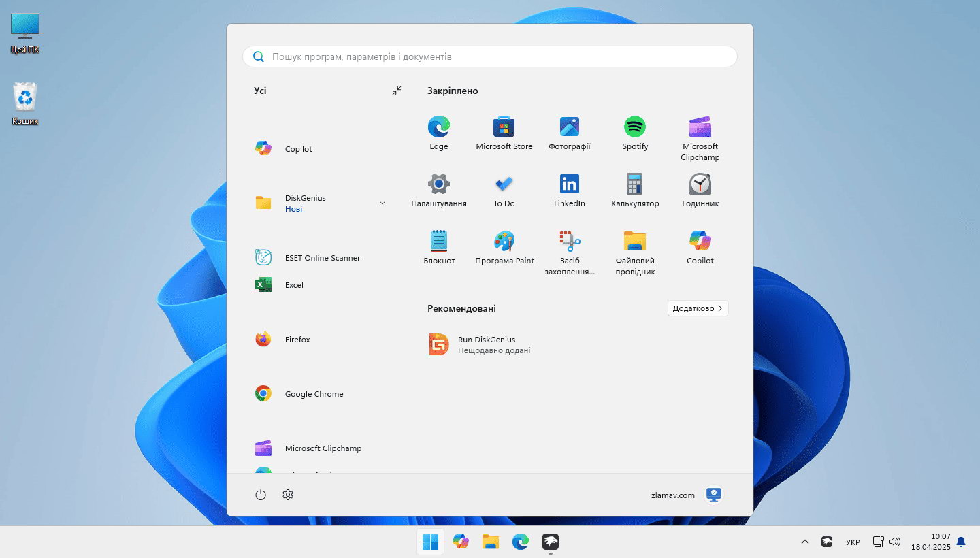Show hidden tray icons chevron
This screenshot has height=558, width=980.
tap(805, 542)
